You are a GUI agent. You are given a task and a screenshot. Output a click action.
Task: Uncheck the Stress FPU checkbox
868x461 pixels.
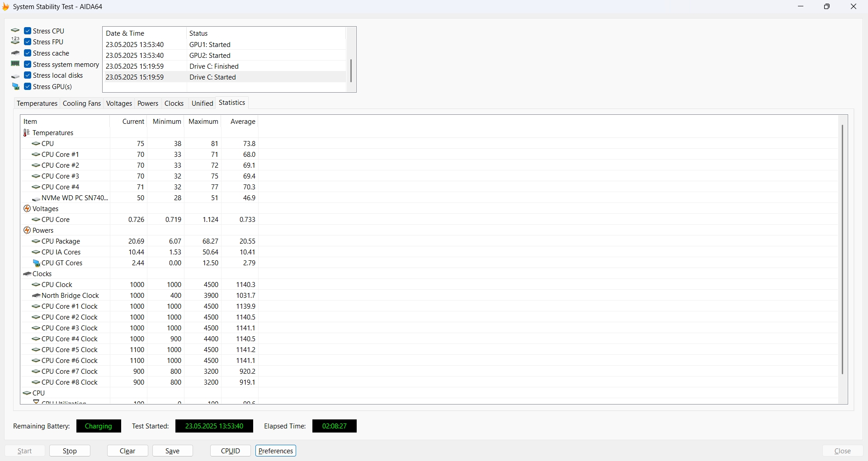[28, 42]
